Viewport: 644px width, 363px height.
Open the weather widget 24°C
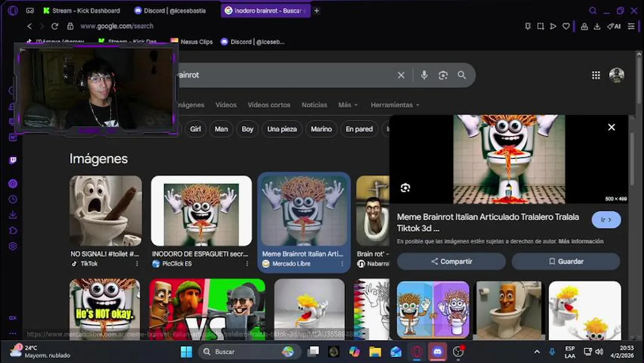click(x=40, y=351)
